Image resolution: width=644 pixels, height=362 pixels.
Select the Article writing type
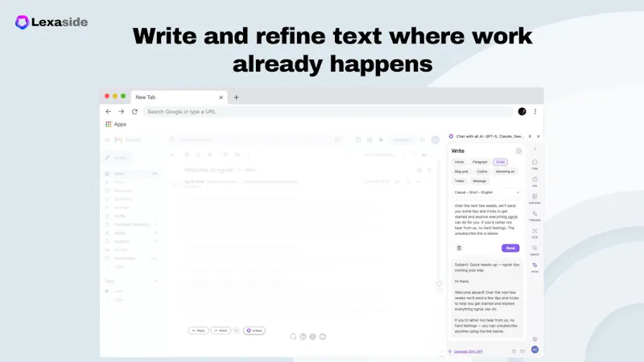459,162
